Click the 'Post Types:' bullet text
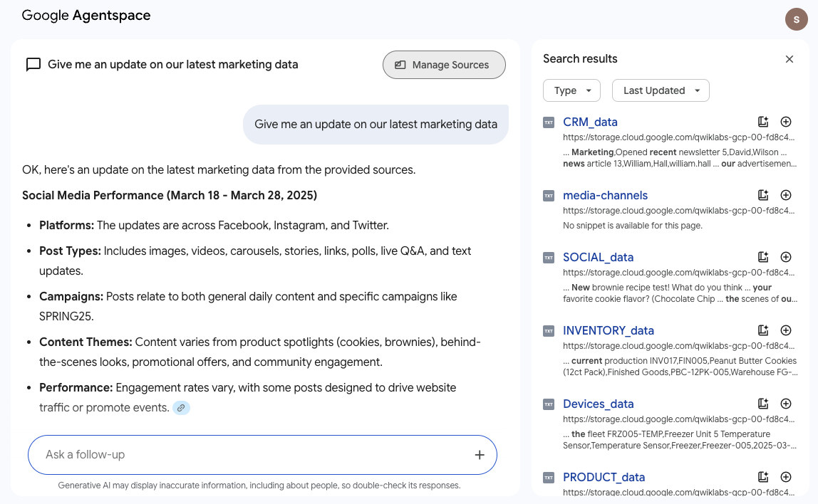The width and height of the screenshot is (818, 504). click(255, 261)
